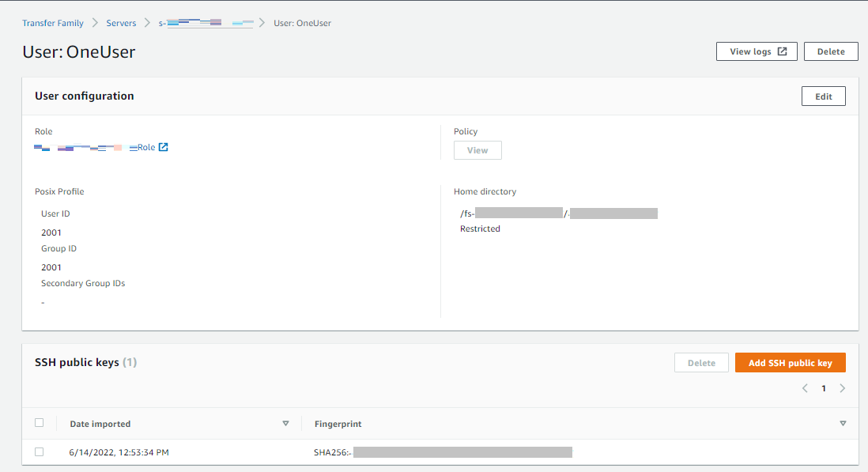
Task: Delete the user OneUser
Action: pyautogui.click(x=831, y=51)
